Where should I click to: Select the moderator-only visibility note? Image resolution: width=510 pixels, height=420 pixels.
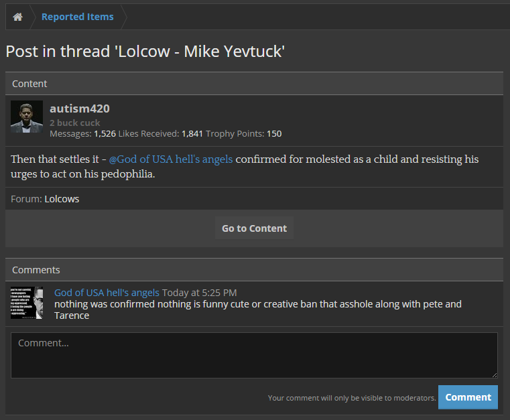click(x=352, y=398)
